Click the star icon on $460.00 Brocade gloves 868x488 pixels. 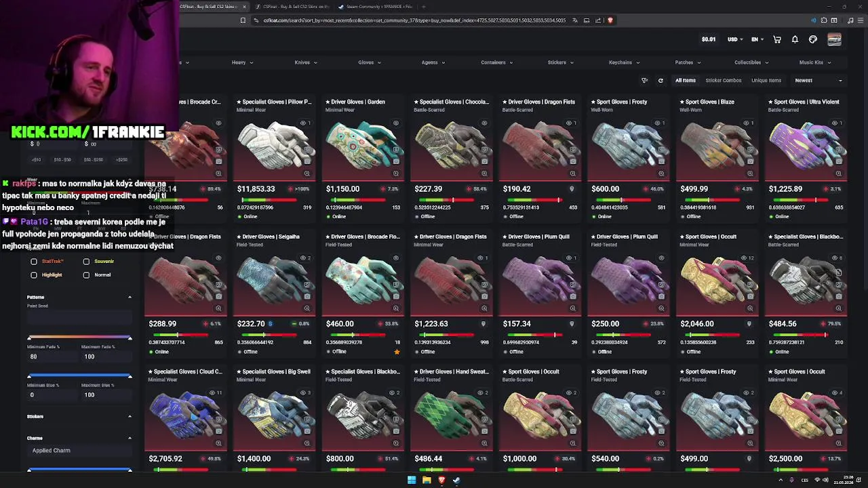[x=397, y=352]
